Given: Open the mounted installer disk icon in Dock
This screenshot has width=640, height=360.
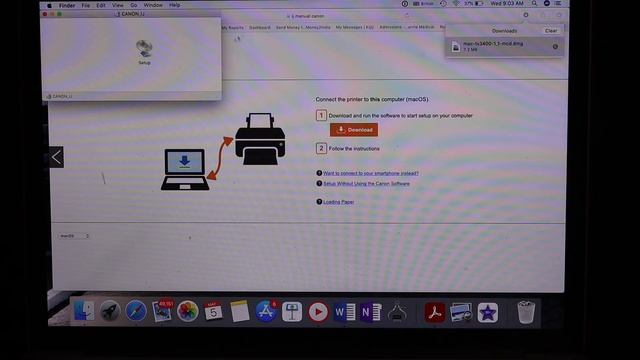Looking at the screenshot, I should coord(397,312).
